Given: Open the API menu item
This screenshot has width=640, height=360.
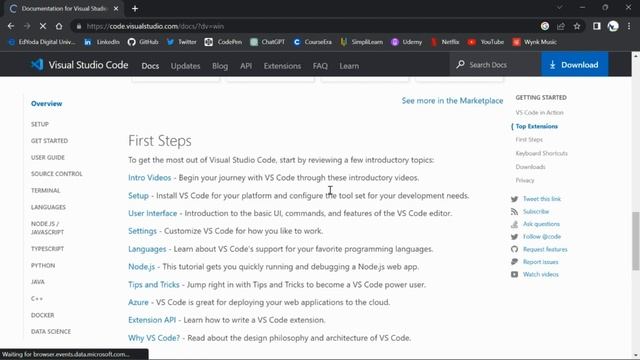Looking at the screenshot, I should (246, 66).
